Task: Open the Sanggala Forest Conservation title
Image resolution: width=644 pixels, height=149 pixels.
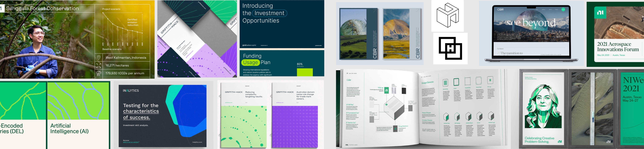Action: click(42, 8)
